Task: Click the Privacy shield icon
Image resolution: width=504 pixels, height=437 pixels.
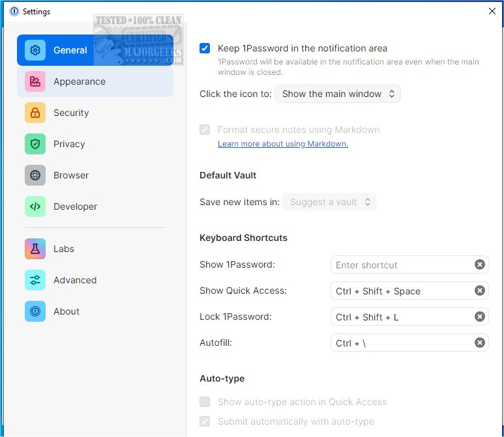Action: [x=35, y=144]
